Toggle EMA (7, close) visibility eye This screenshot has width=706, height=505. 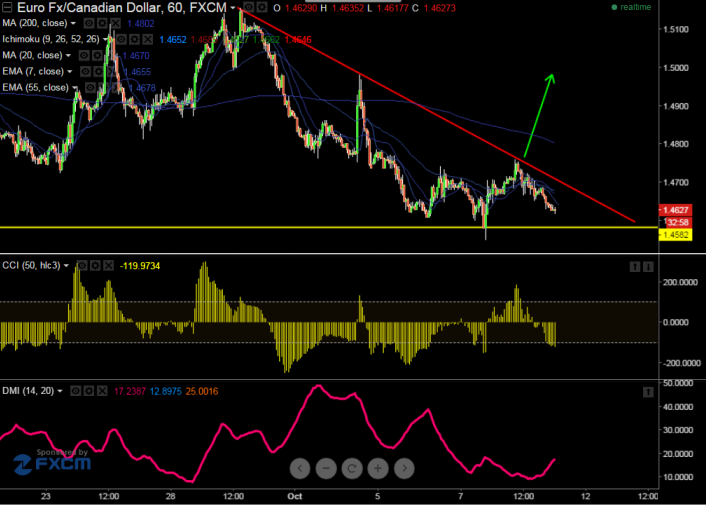[x=86, y=72]
